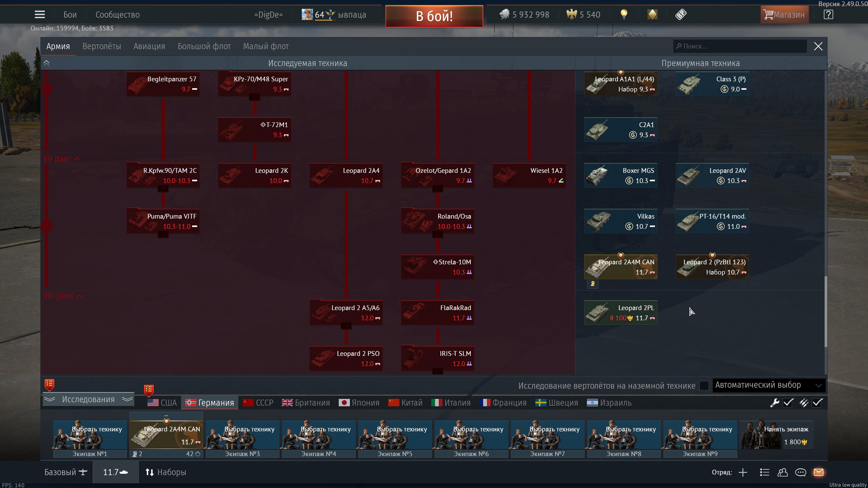Open the hamburger main menu
The width and height of the screenshot is (868, 488).
click(40, 15)
